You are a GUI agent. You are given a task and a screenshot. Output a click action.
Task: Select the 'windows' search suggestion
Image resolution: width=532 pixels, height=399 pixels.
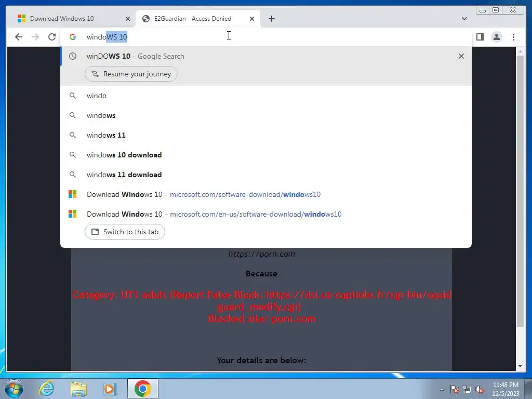point(266,115)
